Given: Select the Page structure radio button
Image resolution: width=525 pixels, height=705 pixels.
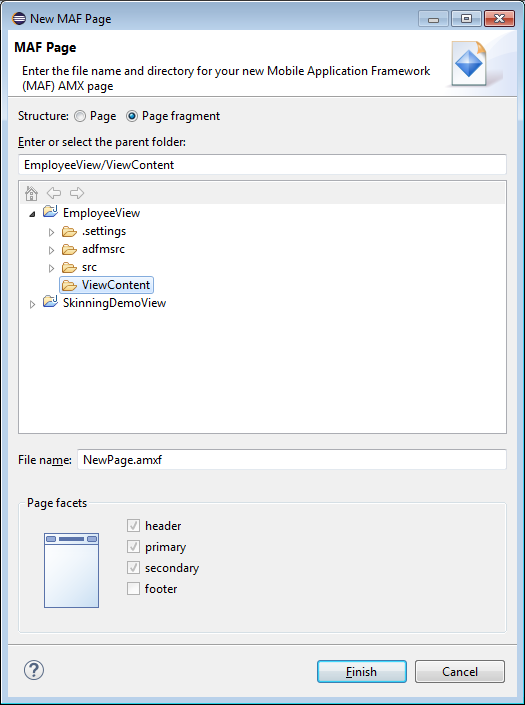Looking at the screenshot, I should coord(80,116).
